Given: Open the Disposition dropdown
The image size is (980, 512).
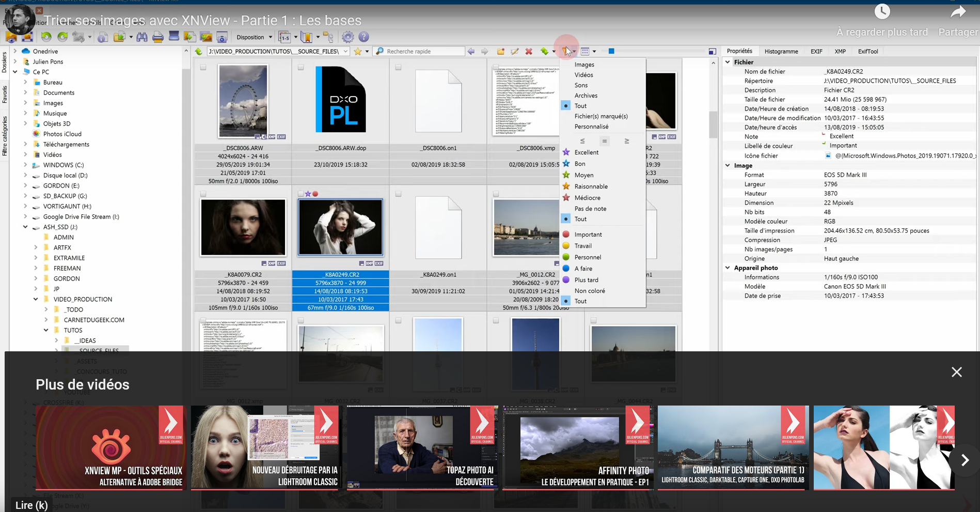Looking at the screenshot, I should click(x=254, y=37).
